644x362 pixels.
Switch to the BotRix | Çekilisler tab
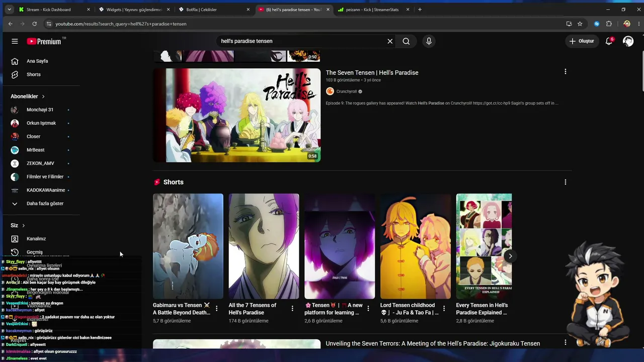coord(214,10)
